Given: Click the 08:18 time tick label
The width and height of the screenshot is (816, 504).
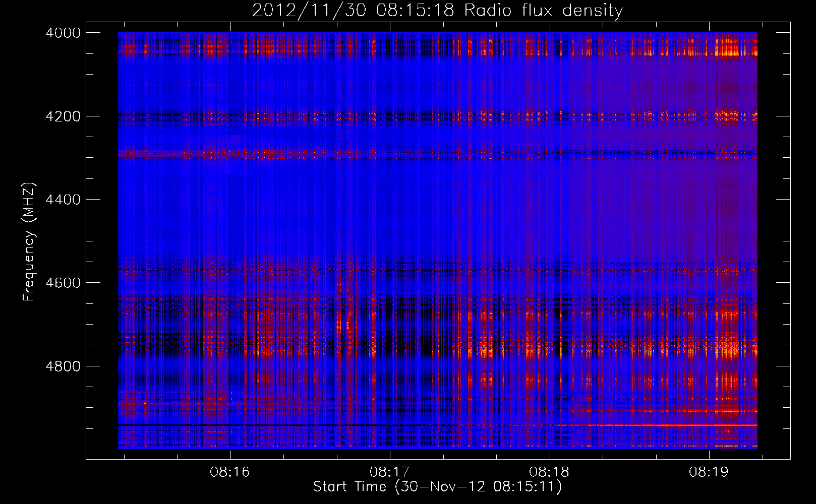Looking at the screenshot, I should click(549, 472).
